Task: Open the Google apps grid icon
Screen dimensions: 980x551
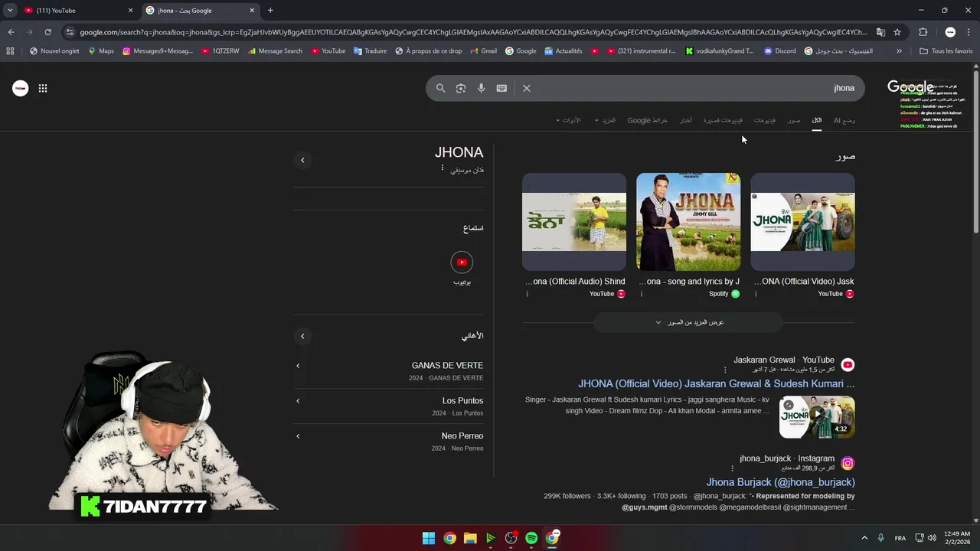Action: (x=43, y=88)
